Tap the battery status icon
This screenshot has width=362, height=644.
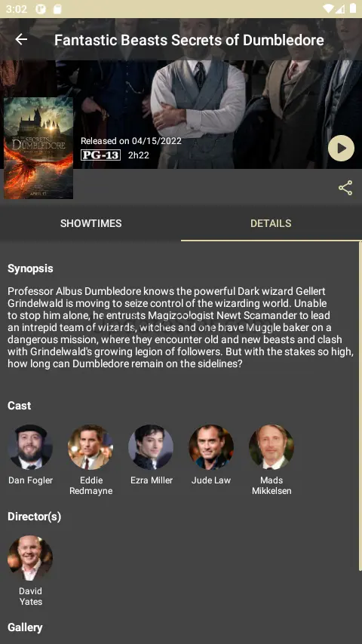[x=353, y=8]
